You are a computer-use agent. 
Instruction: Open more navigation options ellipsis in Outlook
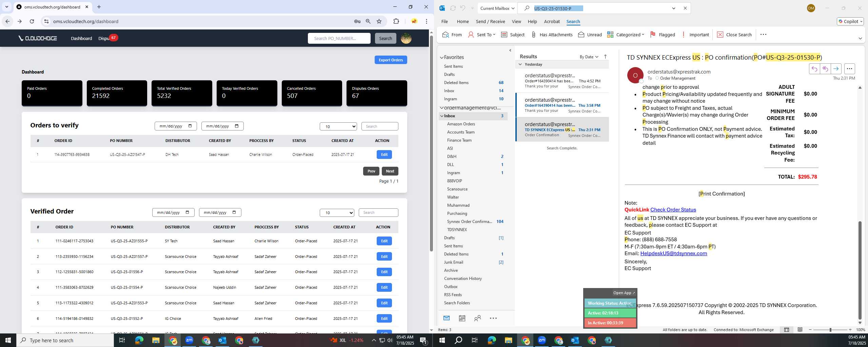493,318
